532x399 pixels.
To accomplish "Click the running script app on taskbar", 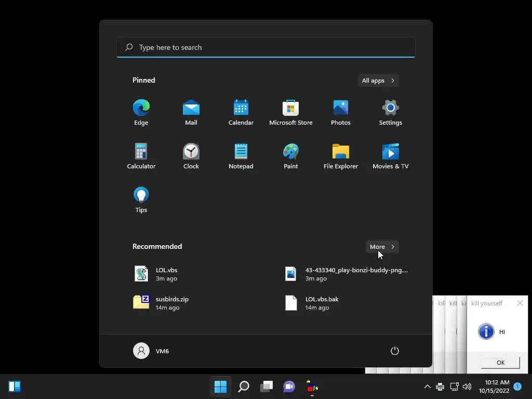I will click(x=312, y=387).
